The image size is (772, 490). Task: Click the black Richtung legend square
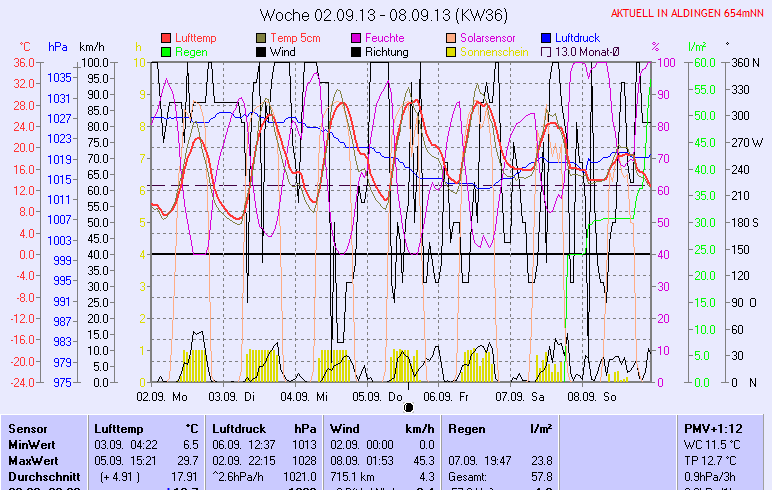357,51
